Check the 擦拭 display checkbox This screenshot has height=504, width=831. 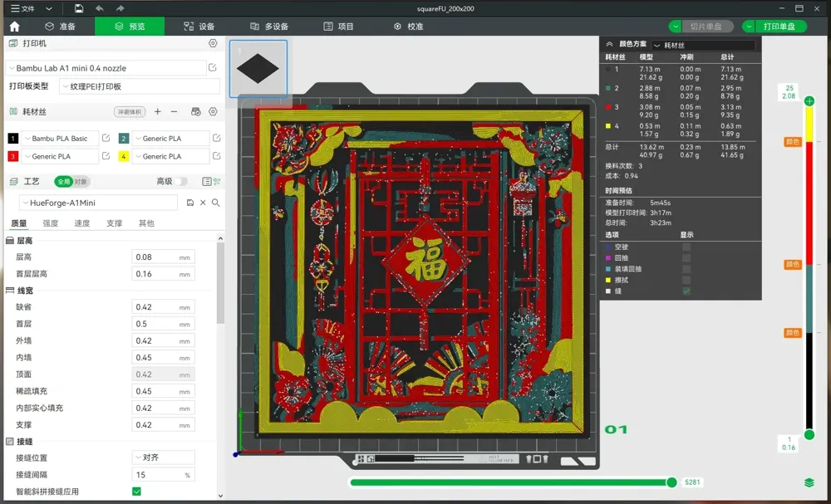coord(686,280)
